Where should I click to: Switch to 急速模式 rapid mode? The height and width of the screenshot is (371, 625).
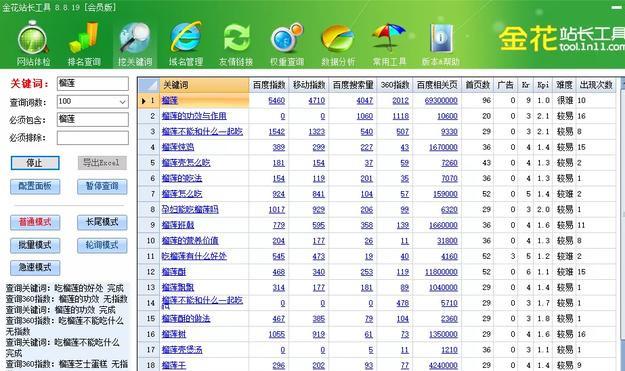[x=35, y=267]
